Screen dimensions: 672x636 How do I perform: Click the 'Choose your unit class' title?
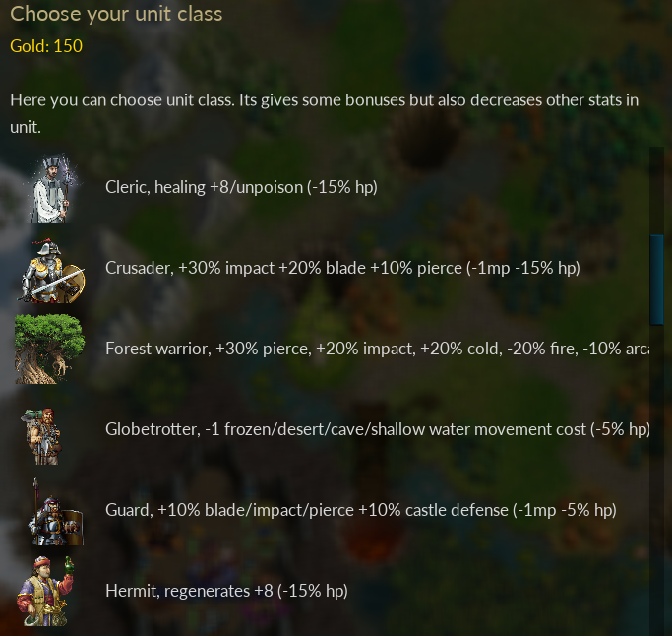point(116,14)
